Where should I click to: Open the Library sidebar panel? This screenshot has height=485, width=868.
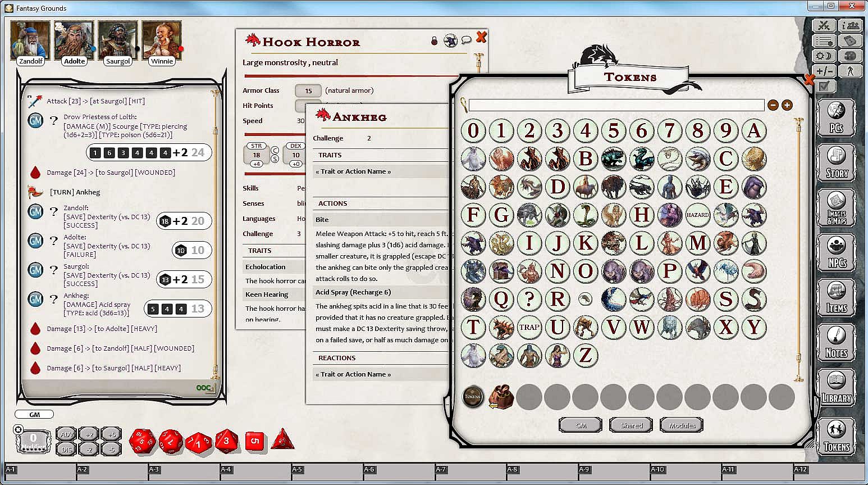[836, 388]
